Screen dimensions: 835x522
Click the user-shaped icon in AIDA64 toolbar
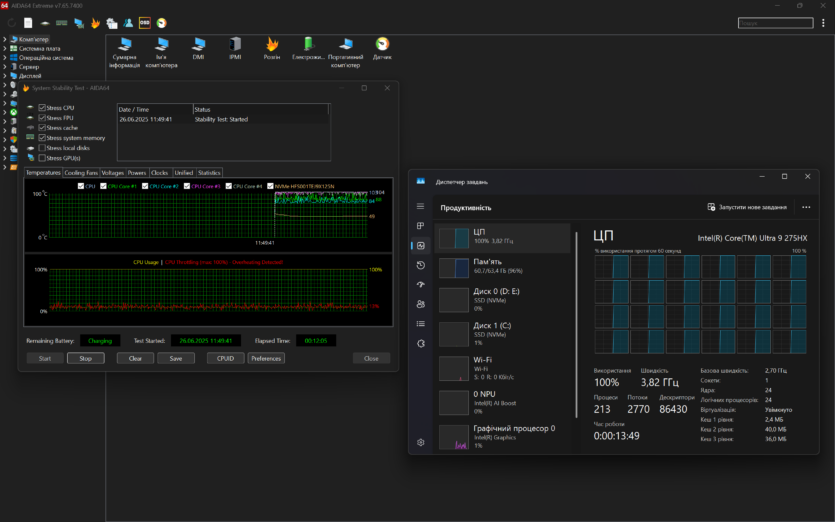(128, 23)
